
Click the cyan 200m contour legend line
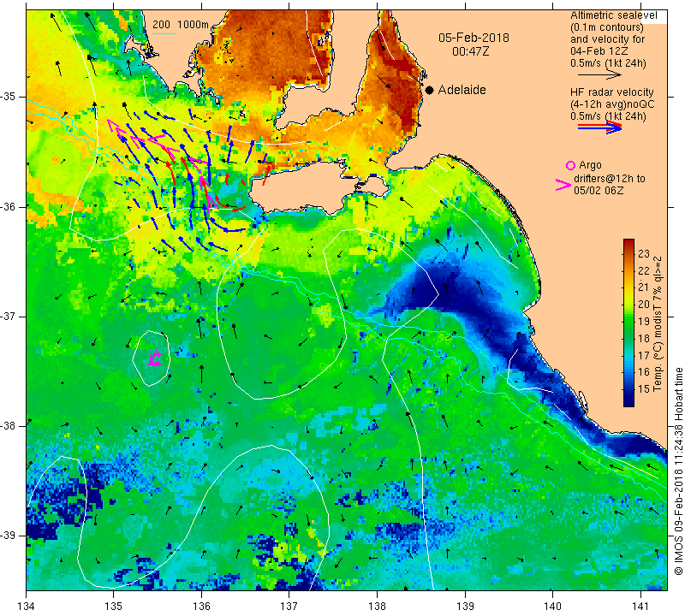[x=164, y=33]
